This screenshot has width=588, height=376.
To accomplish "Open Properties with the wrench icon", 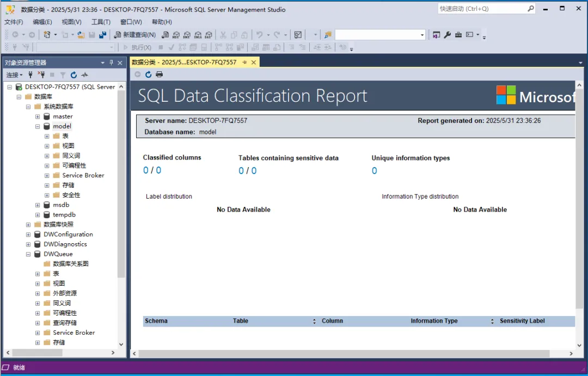I will coord(448,35).
